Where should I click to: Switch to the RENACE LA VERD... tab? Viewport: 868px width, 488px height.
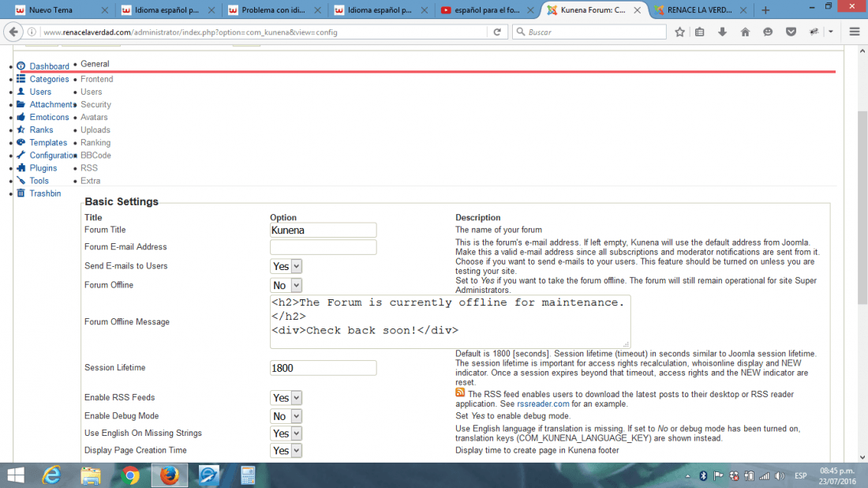(x=700, y=10)
